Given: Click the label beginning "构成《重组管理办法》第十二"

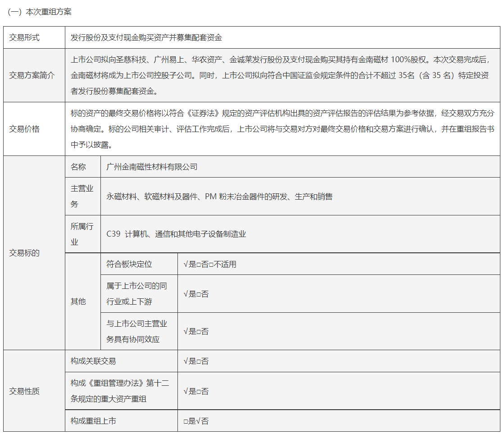Looking at the screenshot, I should pyautogui.click(x=120, y=391).
